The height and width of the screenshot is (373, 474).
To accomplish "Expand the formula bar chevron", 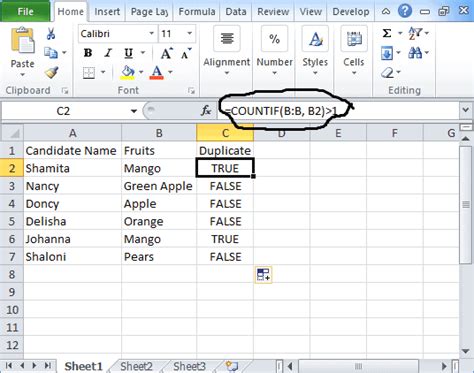I will [466, 110].
